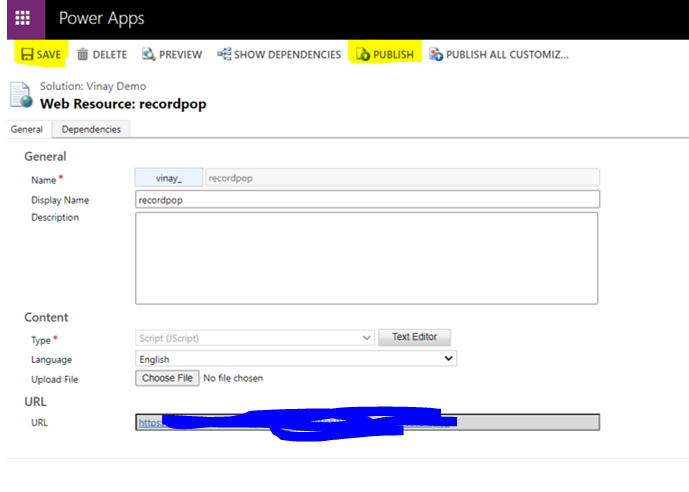Click the web resource document globe icon

pyautogui.click(x=21, y=94)
